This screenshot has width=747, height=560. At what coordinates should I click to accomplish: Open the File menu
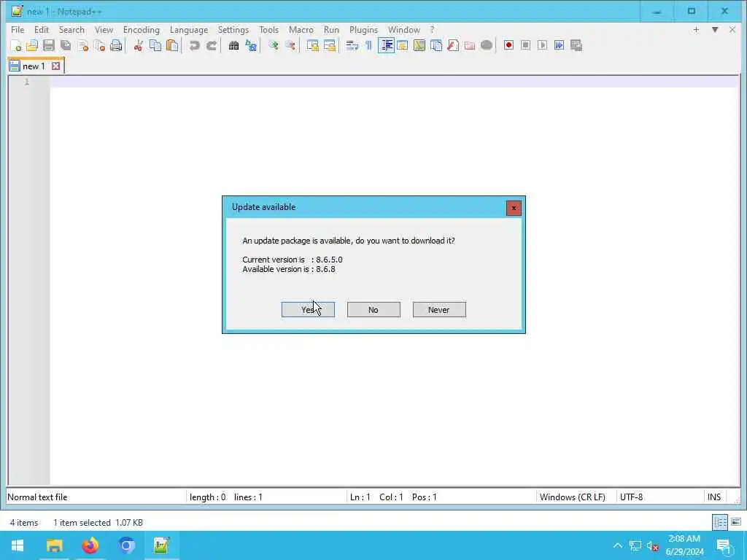tap(18, 29)
